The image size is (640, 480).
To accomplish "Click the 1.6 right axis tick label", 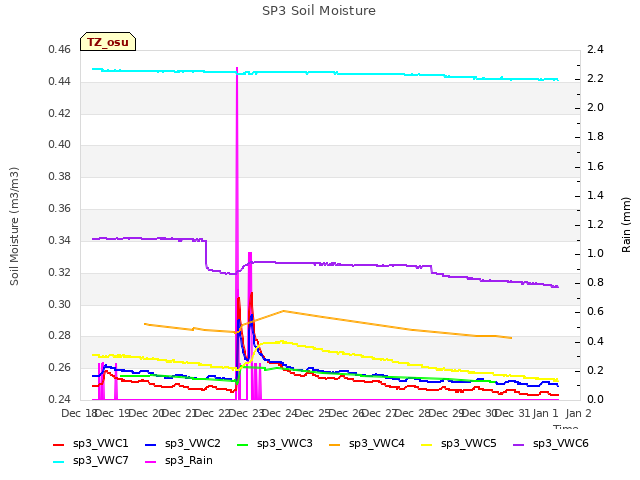I will click(595, 166).
